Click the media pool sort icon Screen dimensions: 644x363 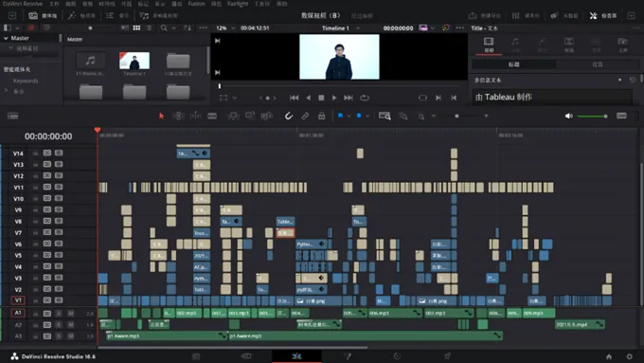188,27
